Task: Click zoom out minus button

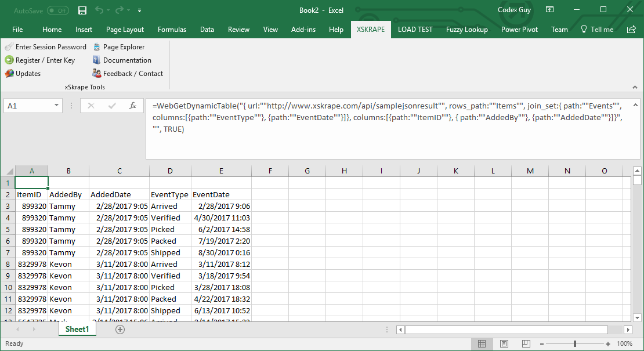Action: tap(542, 343)
